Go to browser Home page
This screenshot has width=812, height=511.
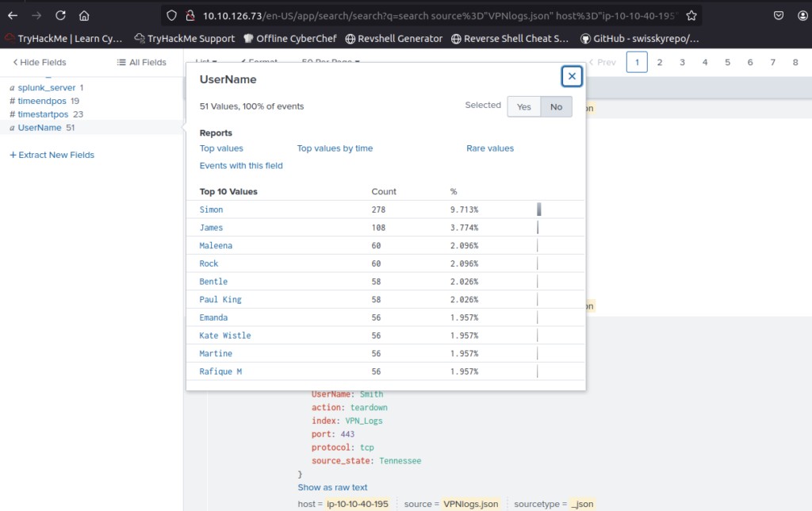tap(84, 16)
